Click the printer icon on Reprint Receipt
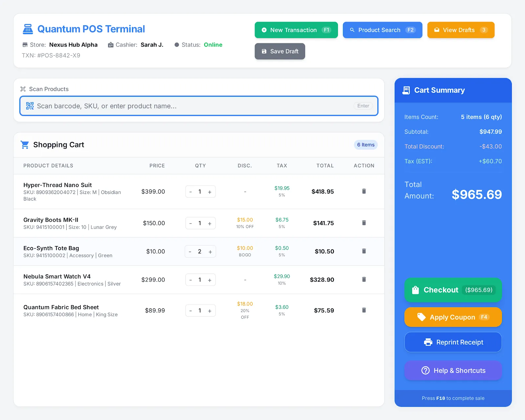 [429, 342]
